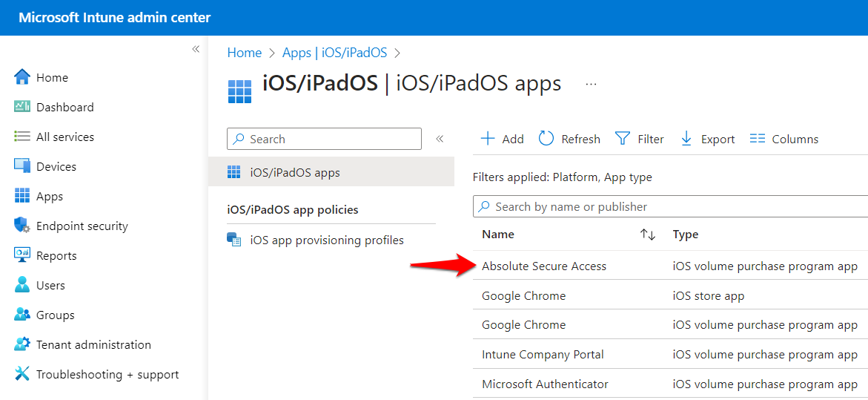Image resolution: width=868 pixels, height=400 pixels.
Task: Click the Filter funnel icon
Action: [x=623, y=139]
